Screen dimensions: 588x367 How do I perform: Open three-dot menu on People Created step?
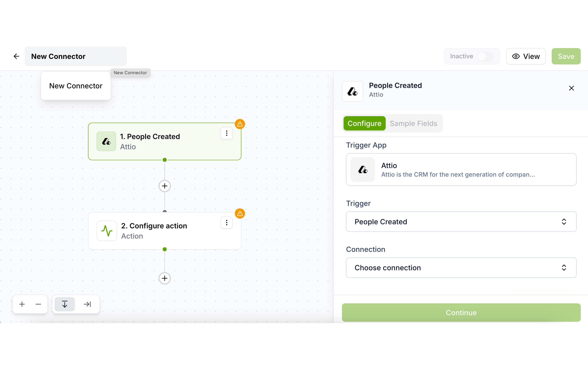226,133
